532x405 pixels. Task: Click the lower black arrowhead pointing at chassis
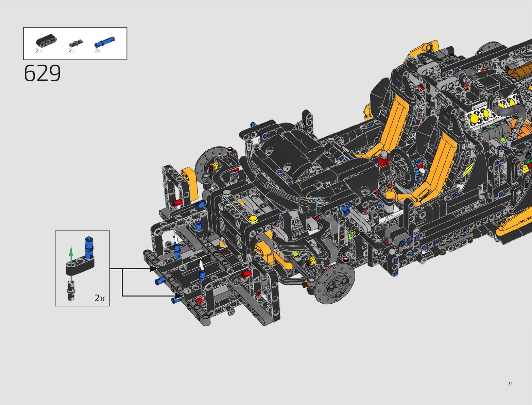coord(179,296)
